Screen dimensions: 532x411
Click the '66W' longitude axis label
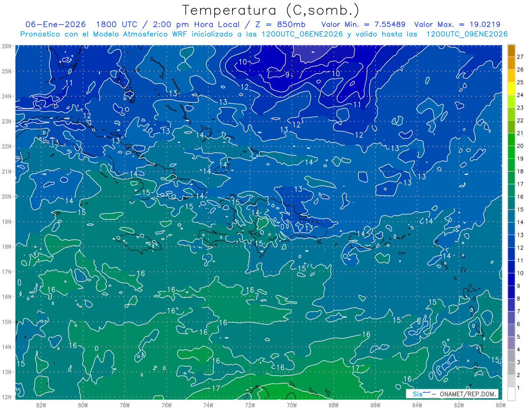[376, 405]
